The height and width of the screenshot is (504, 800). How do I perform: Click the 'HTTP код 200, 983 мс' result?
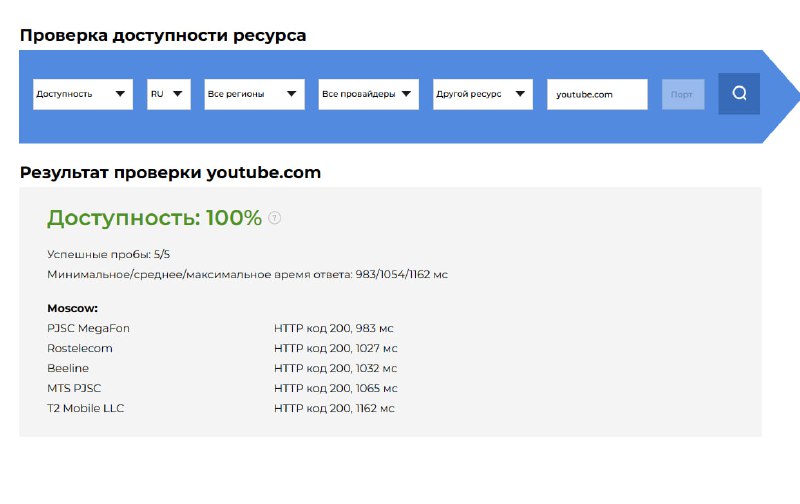coord(334,328)
